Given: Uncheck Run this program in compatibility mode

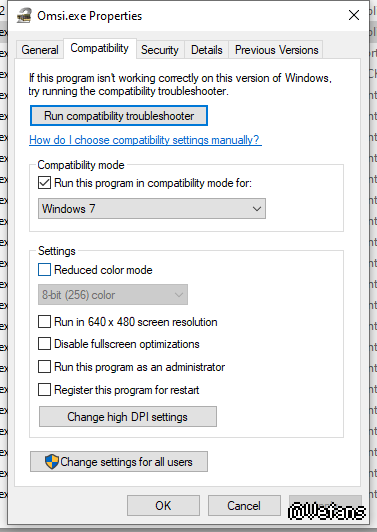Looking at the screenshot, I should click(x=44, y=183).
